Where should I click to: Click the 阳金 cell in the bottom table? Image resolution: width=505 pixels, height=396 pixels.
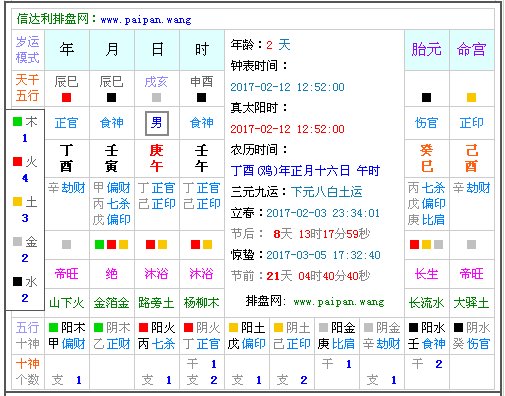click(x=337, y=328)
